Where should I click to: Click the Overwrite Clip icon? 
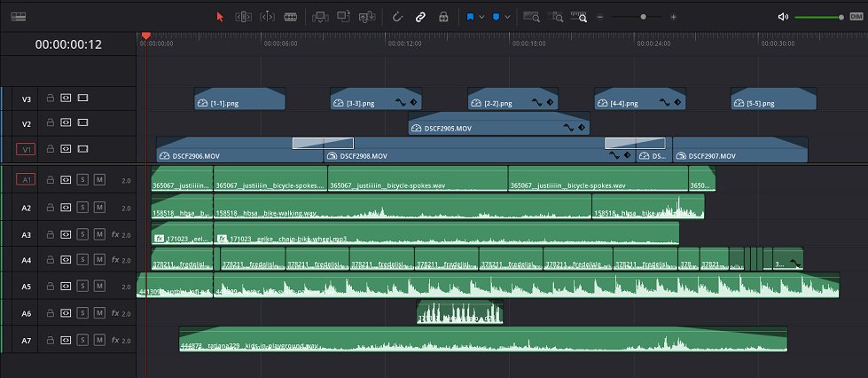[344, 17]
